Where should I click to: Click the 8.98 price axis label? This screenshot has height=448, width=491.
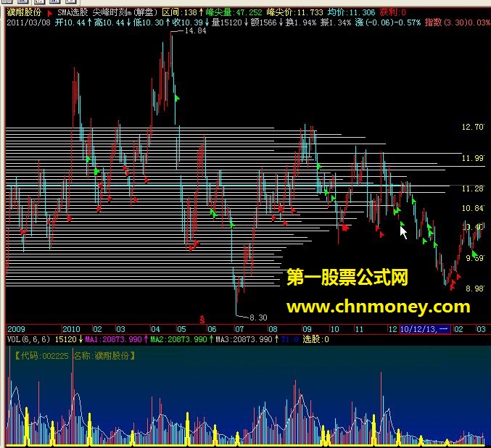point(475,289)
